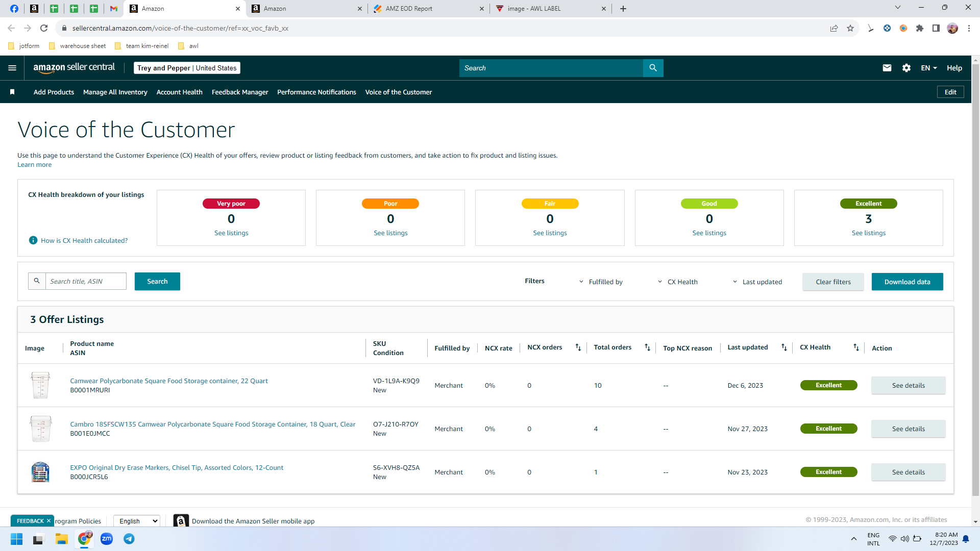The image size is (980, 551).
Task: Expand the Fulfilled by filter dropdown
Action: pos(601,282)
